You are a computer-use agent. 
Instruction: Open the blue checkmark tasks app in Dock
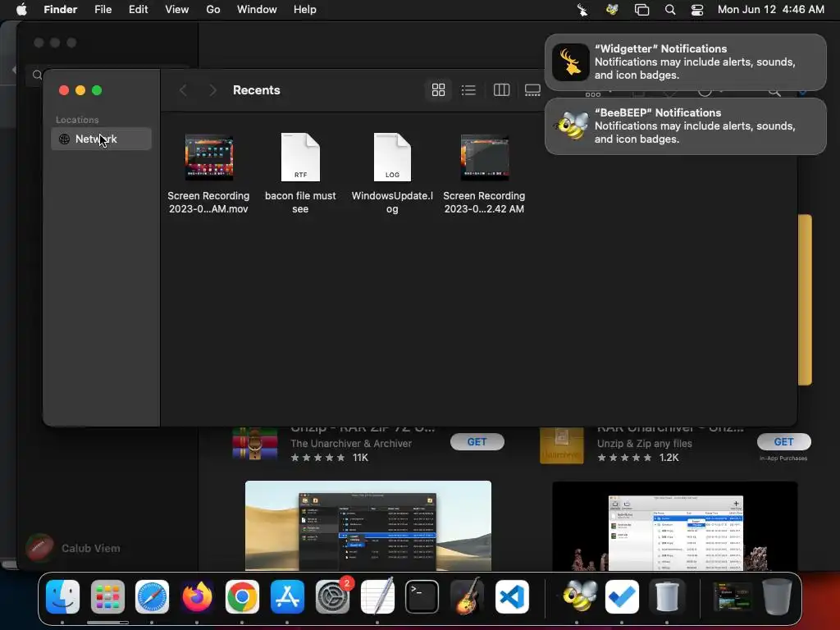pos(622,597)
